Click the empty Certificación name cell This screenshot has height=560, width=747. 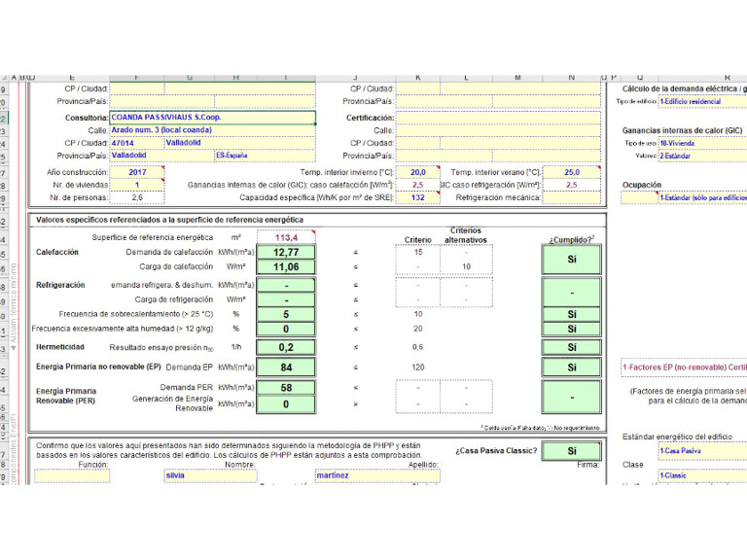498,117
